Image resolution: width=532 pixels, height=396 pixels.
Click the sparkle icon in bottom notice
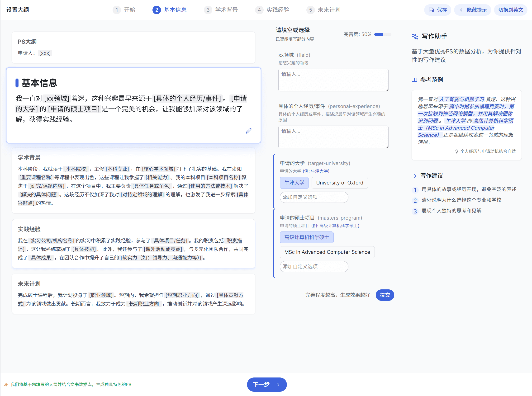6,385
